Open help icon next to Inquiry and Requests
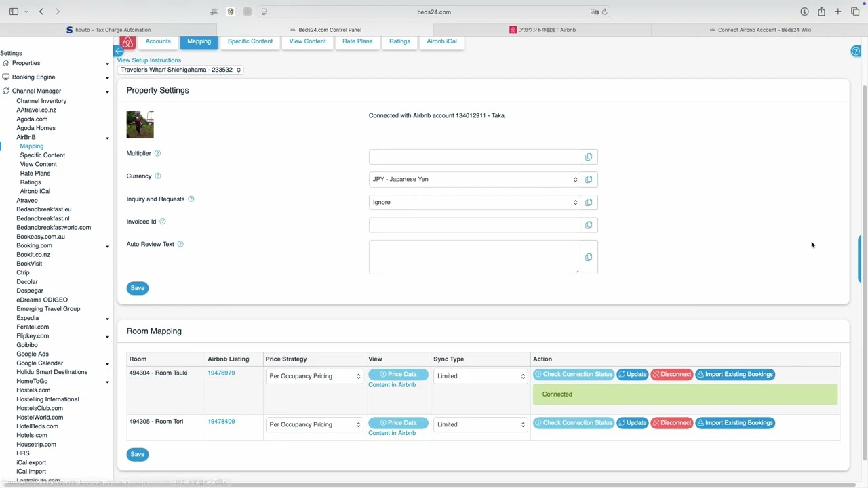The width and height of the screenshot is (868, 488). [191, 199]
